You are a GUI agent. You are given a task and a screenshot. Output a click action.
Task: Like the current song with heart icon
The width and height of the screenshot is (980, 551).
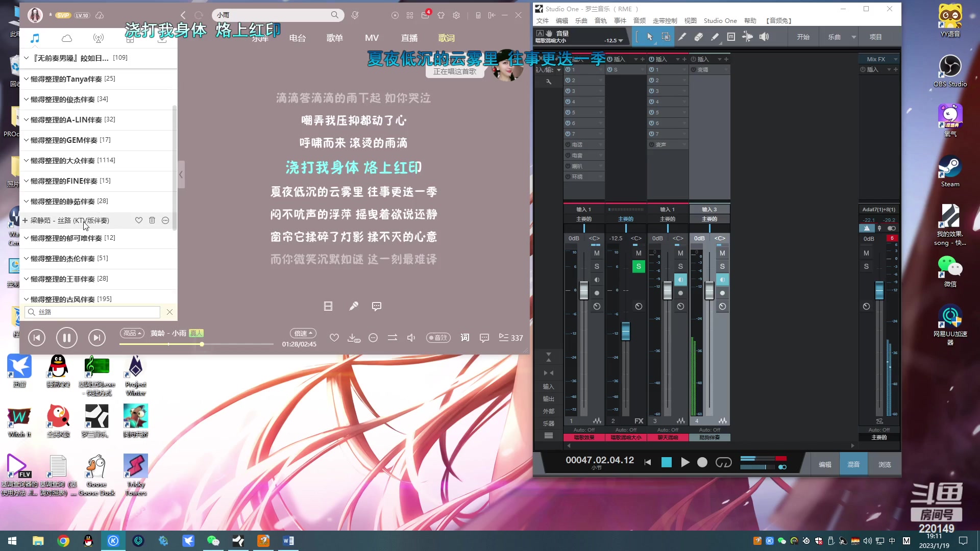click(x=334, y=338)
